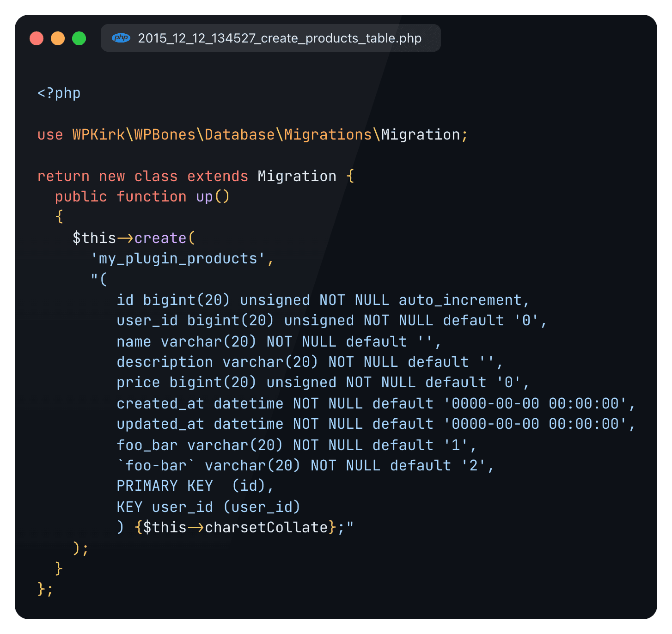Select the 2015_12_12_134527_create_products_table.php tab
The height and width of the screenshot is (634, 672).
coord(279,38)
